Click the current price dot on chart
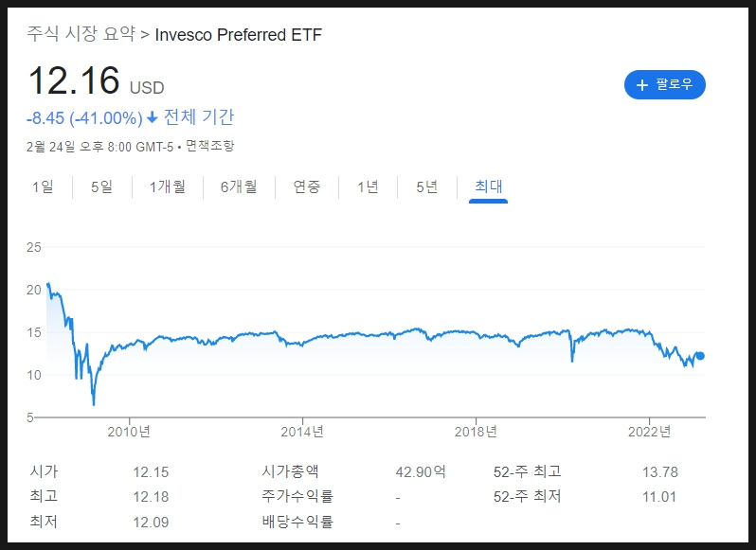Image resolution: width=756 pixels, height=550 pixels. tap(700, 356)
